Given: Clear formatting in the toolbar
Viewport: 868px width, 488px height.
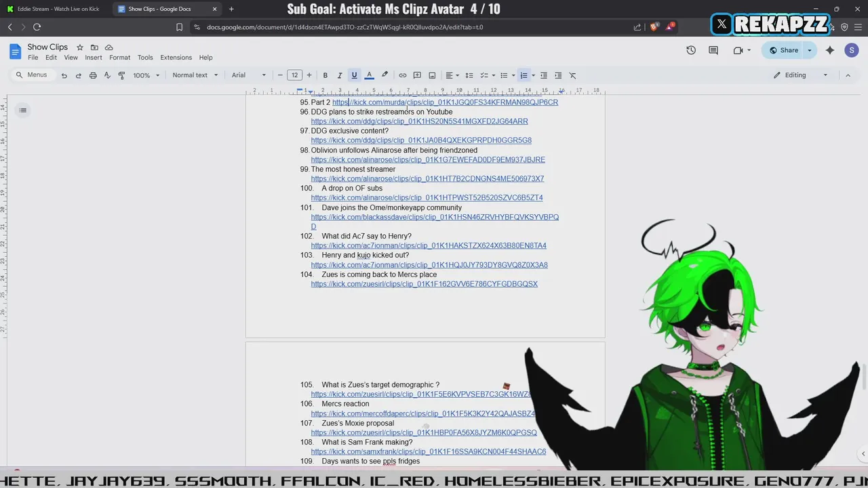Looking at the screenshot, I should point(573,75).
